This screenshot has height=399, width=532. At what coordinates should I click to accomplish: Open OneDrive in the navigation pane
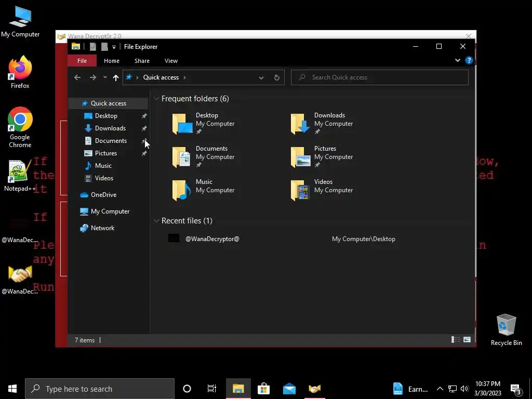pyautogui.click(x=103, y=195)
